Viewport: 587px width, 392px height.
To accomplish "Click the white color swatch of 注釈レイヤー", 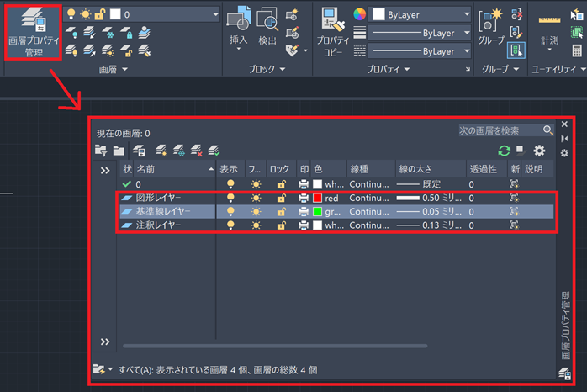I will click(x=317, y=225).
